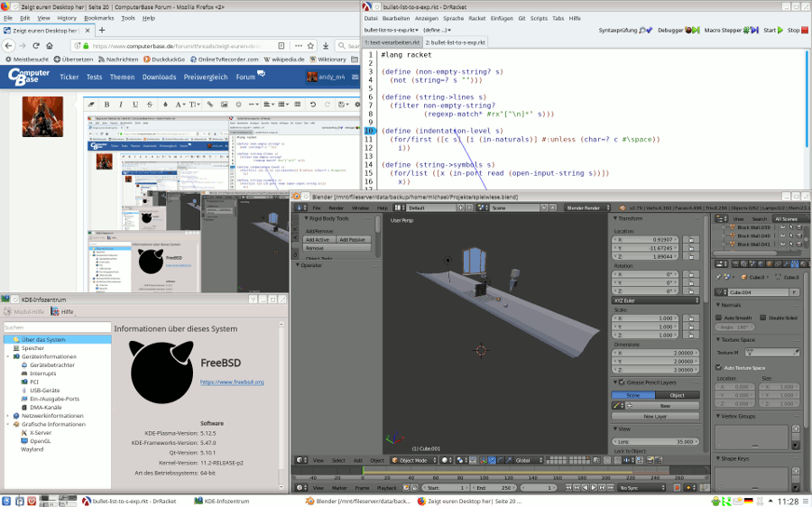This screenshot has height=507, width=812.
Task: Collapse Geräteinformationen tree node
Action: [x=8, y=357]
